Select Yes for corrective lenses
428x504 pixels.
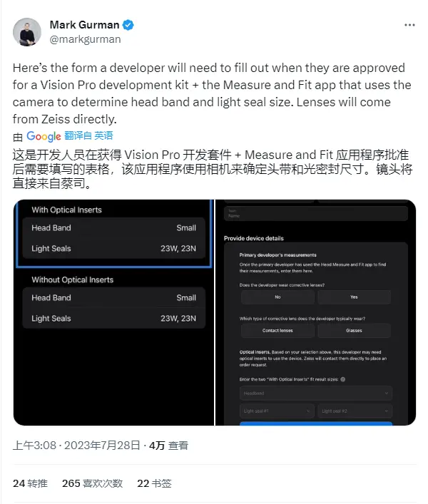[354, 297]
